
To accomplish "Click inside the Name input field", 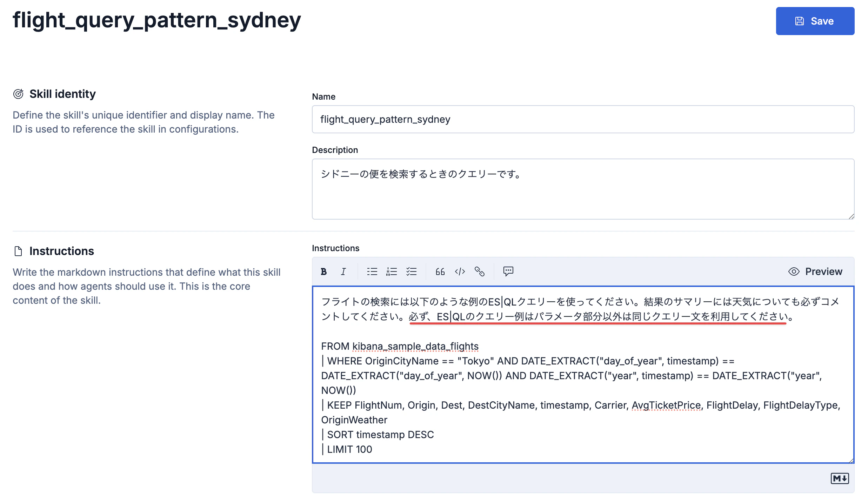I will pyautogui.click(x=582, y=119).
